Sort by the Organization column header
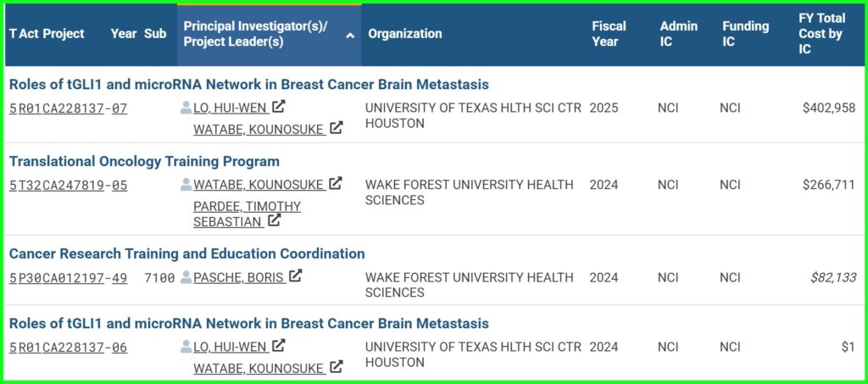Image resolution: width=868 pixels, height=384 pixels. pyautogui.click(x=405, y=34)
